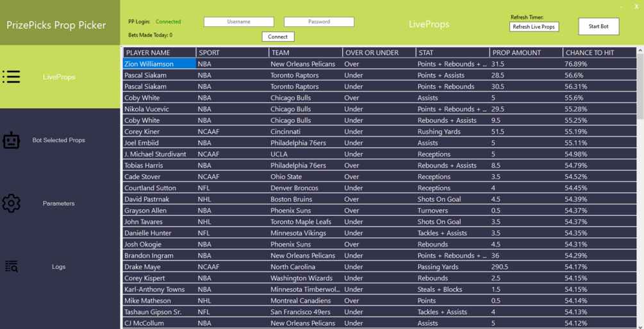Switch to the Parameters tab
Screen dimensions: 644x329
(60, 204)
